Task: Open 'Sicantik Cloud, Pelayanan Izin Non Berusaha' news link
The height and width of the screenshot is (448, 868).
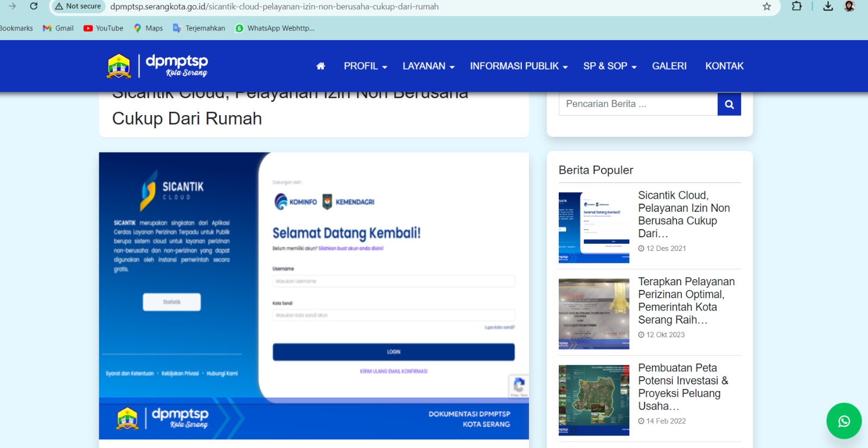Action: 684,214
